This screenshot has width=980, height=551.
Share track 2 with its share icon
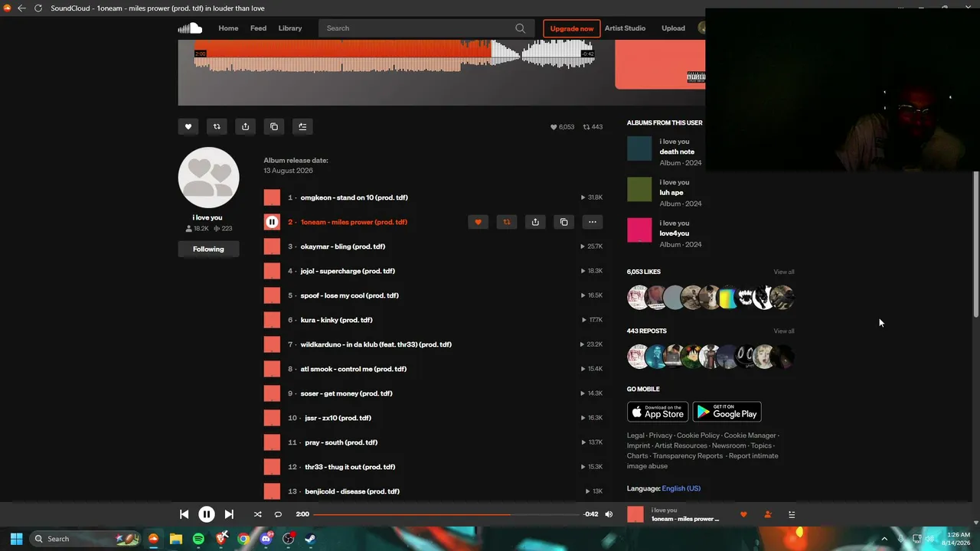tap(535, 222)
